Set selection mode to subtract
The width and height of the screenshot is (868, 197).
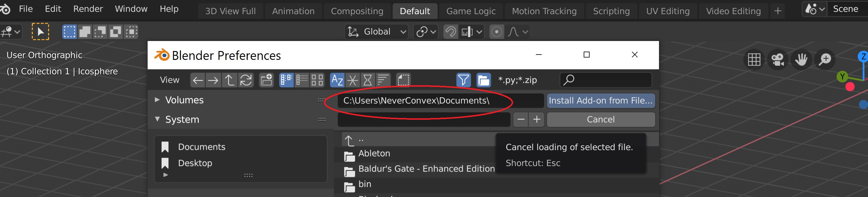pos(100,32)
